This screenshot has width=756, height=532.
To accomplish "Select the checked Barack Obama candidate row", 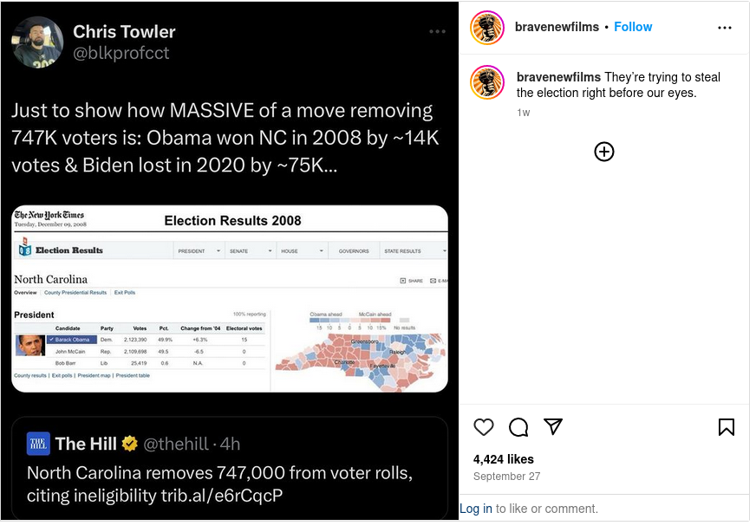I will pyautogui.click(x=72, y=340).
